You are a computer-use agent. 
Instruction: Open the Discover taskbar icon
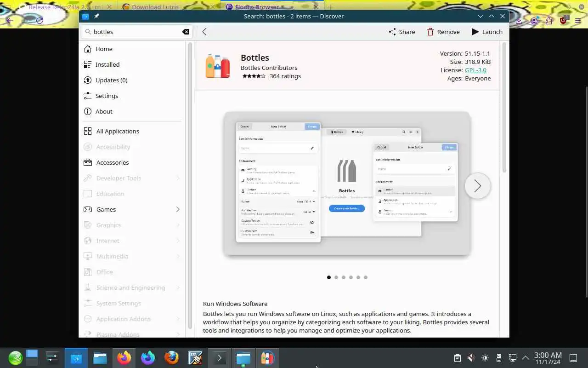[76, 357]
